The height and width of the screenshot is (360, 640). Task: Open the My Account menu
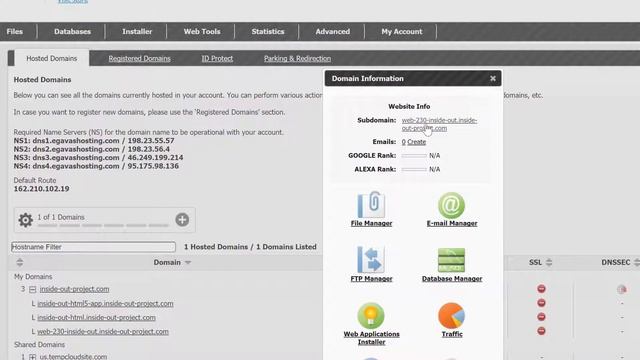[x=402, y=31]
